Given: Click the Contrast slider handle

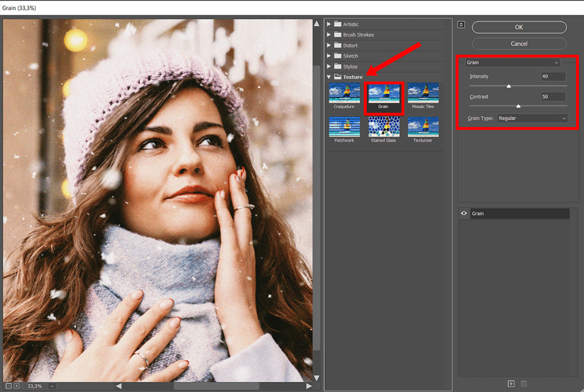Looking at the screenshot, I should [518, 107].
